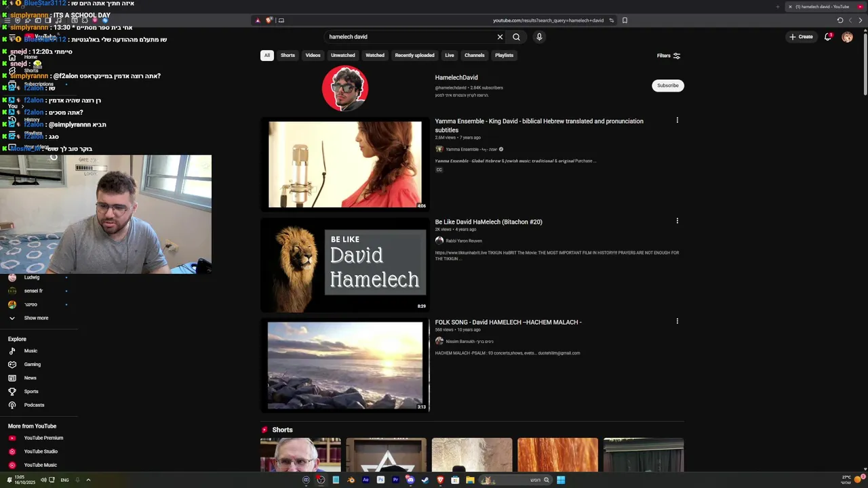Open Photoshop from the taskbar
This screenshot has height=488, width=868.
[380, 480]
